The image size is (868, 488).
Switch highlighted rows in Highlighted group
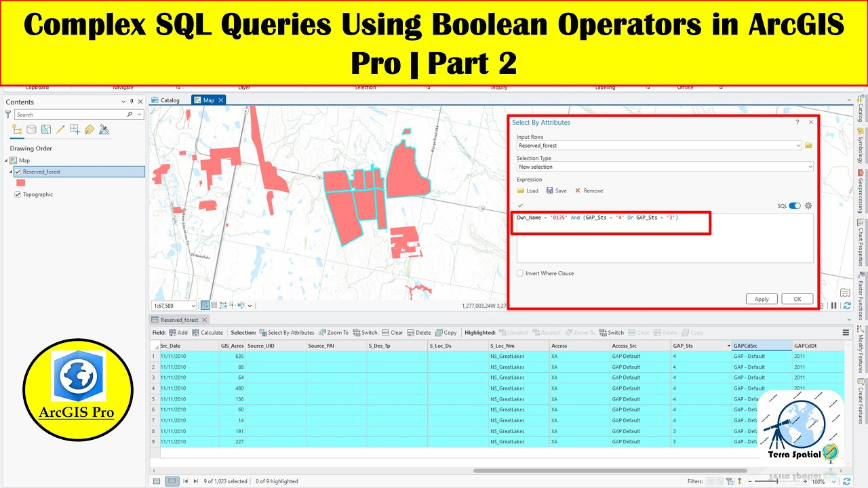pyautogui.click(x=611, y=333)
